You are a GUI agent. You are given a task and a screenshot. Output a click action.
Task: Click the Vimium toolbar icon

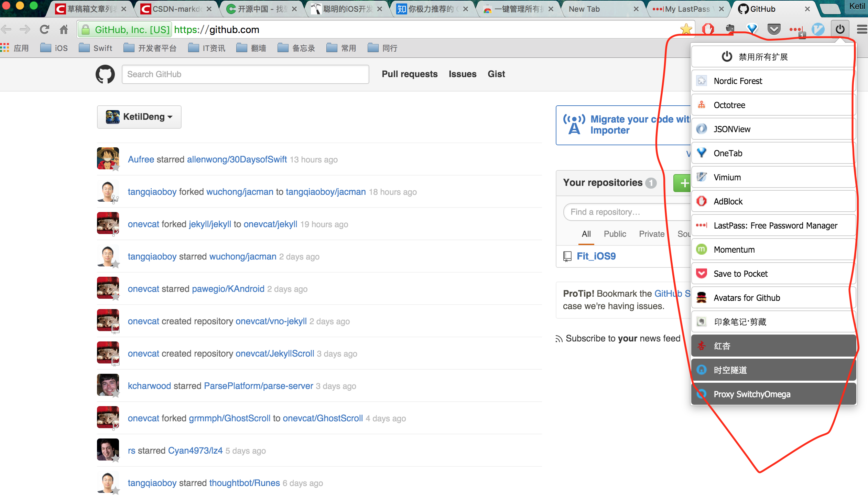point(818,29)
